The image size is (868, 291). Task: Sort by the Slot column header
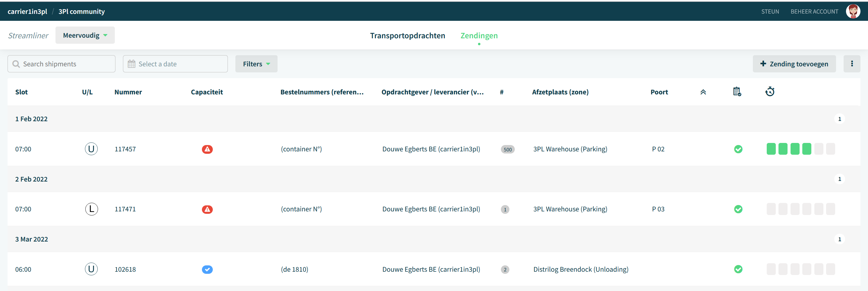22,92
